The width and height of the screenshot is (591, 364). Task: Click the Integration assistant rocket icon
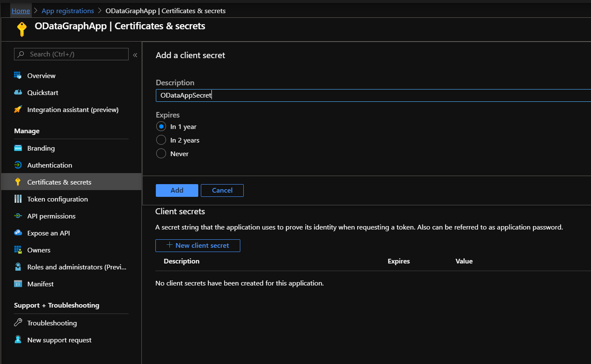click(18, 109)
